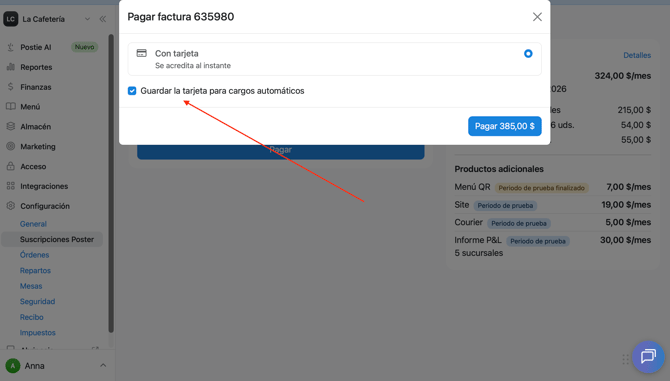Viewport: 670px width, 381px height.
Task: Click the Productos adicionales heading
Action: point(499,169)
